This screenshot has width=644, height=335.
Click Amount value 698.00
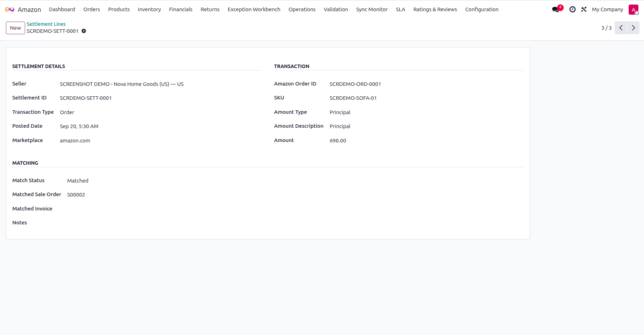coord(338,141)
